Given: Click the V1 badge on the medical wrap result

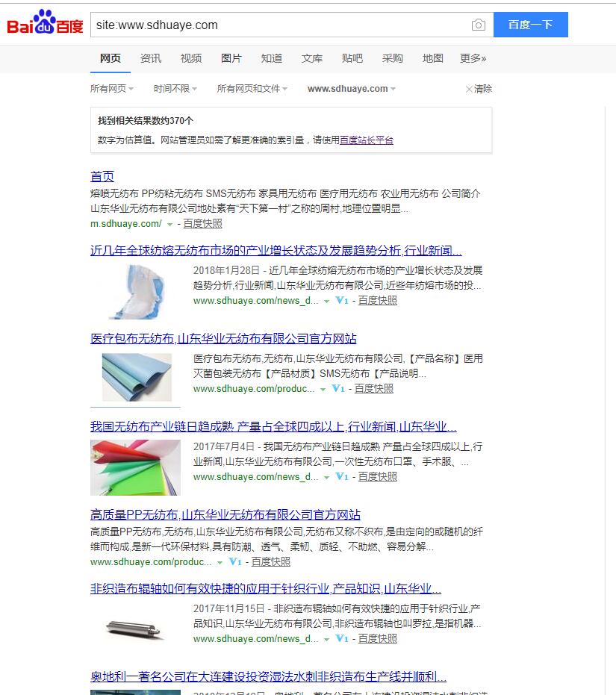Looking at the screenshot, I should point(338,389).
